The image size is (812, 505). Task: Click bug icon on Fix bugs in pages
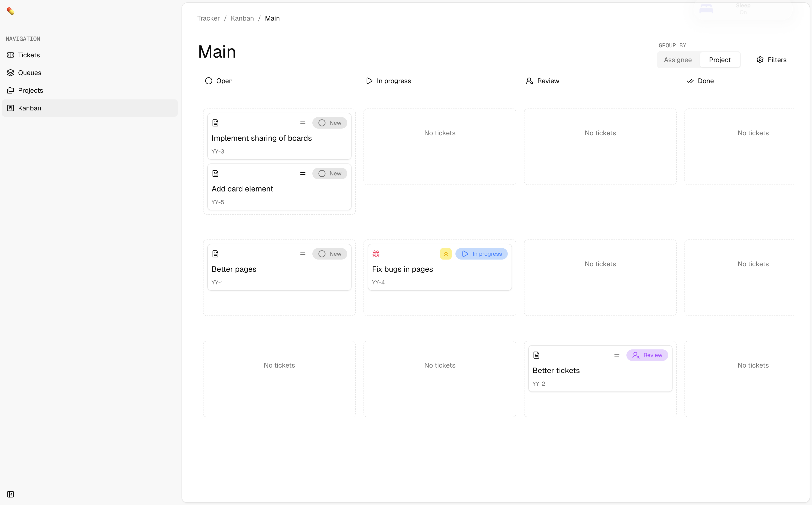376,254
